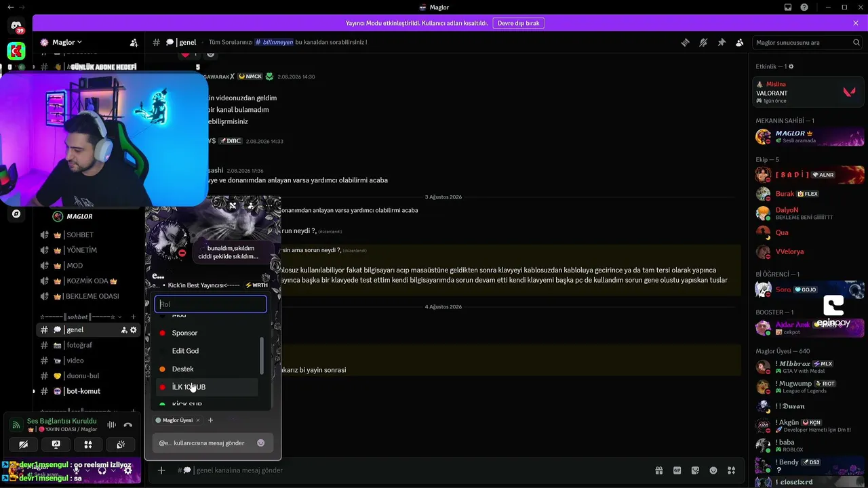Click the plus attachment button in message bar
868x488 pixels.
click(x=161, y=470)
